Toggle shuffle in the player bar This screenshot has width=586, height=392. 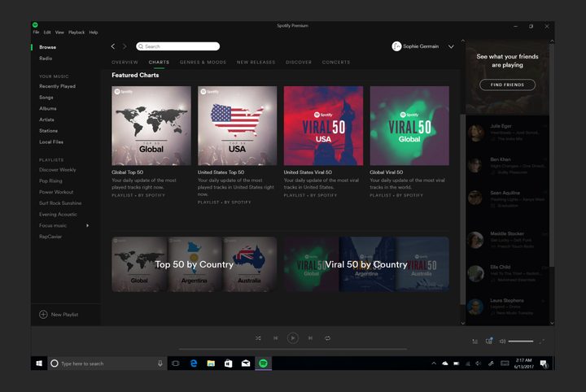[x=258, y=338]
